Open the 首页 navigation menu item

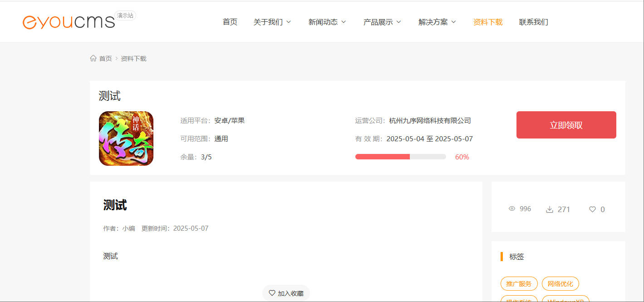230,22
